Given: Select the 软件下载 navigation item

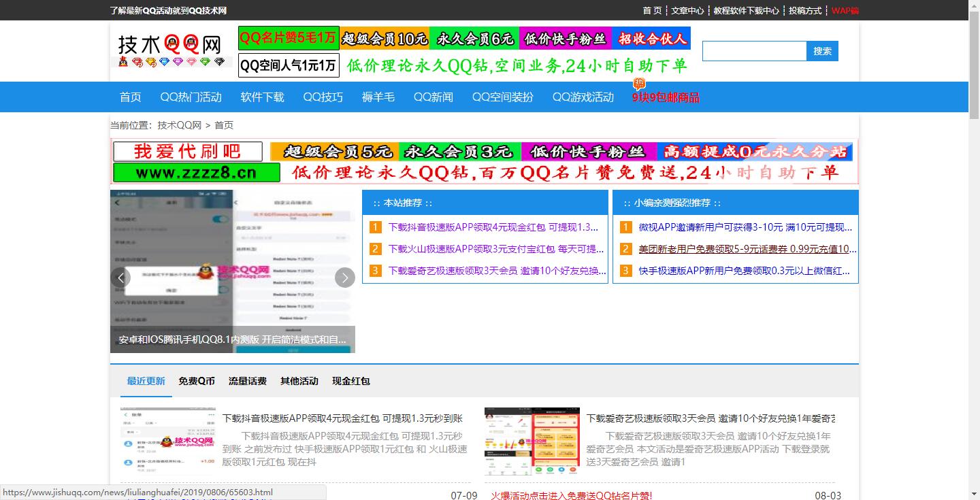Looking at the screenshot, I should [x=262, y=97].
